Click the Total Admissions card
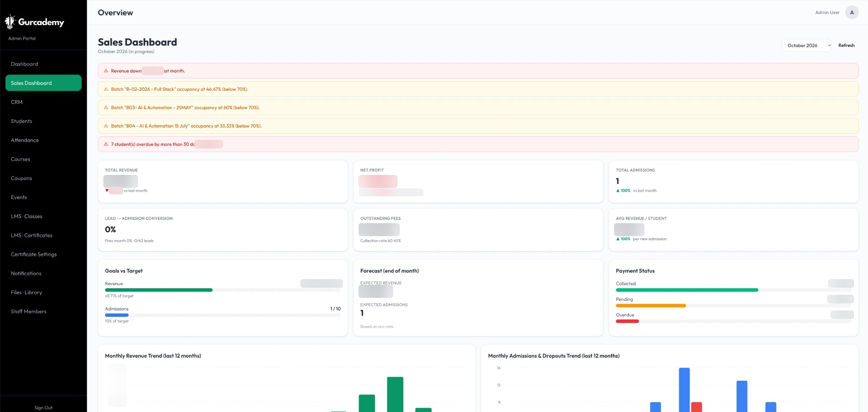This screenshot has width=868, height=412. [x=733, y=181]
